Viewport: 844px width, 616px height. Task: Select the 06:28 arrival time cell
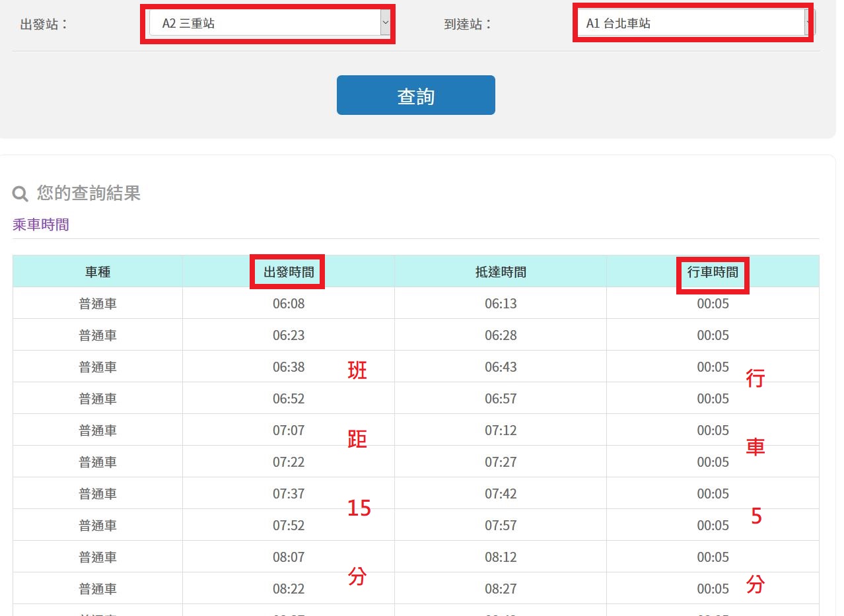point(501,335)
